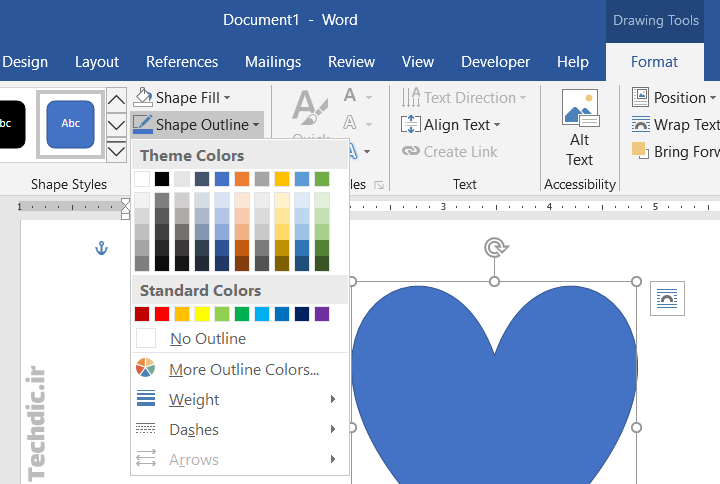
Task: Open the Review tab
Action: (351, 62)
